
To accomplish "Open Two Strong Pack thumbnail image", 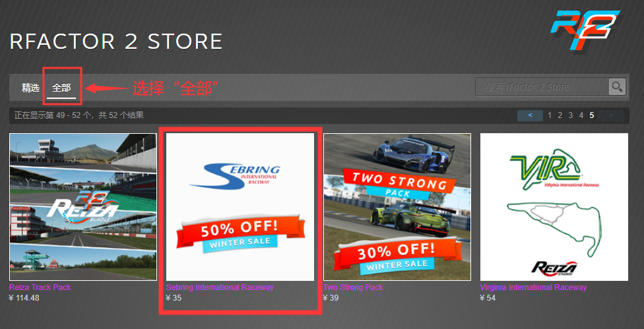I will pyautogui.click(x=397, y=207).
